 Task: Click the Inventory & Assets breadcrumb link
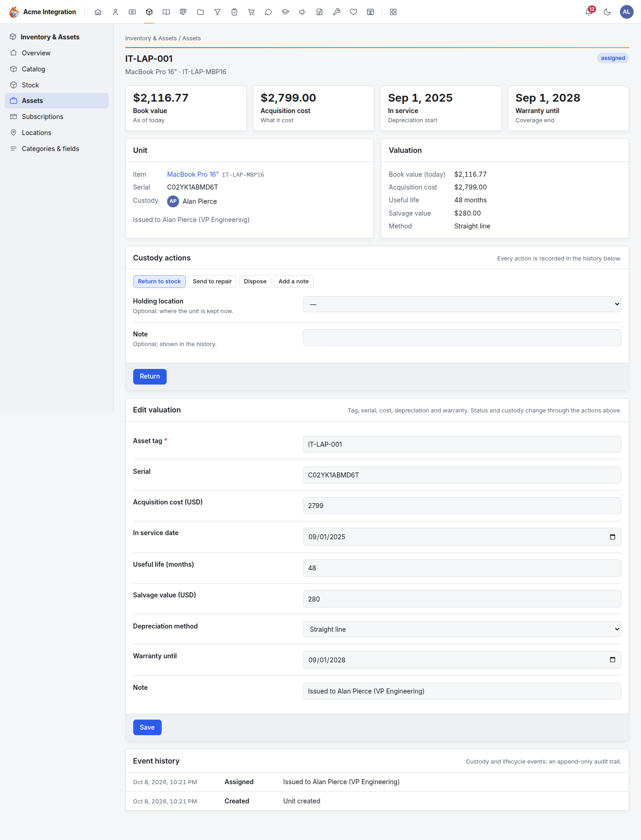tap(151, 38)
